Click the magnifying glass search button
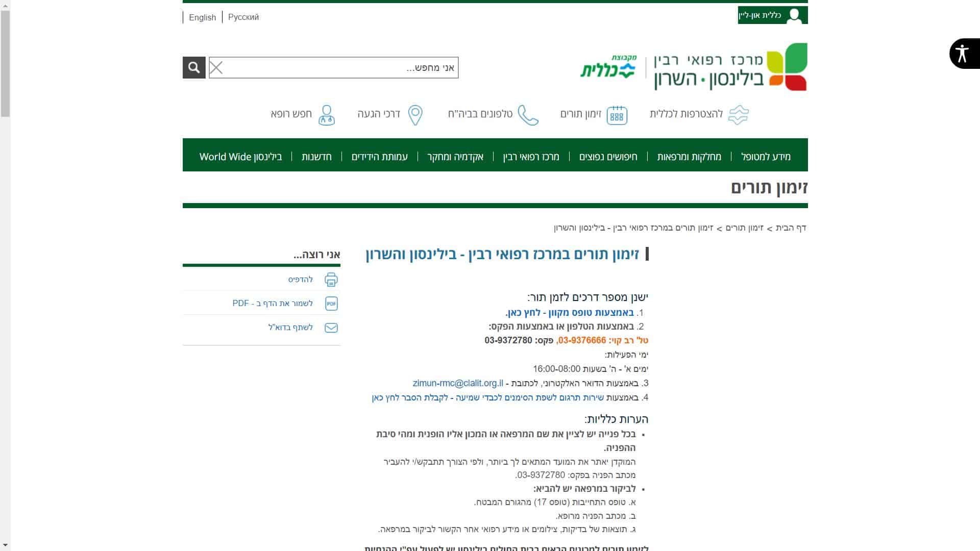This screenshot has height=551, width=980. (x=194, y=67)
